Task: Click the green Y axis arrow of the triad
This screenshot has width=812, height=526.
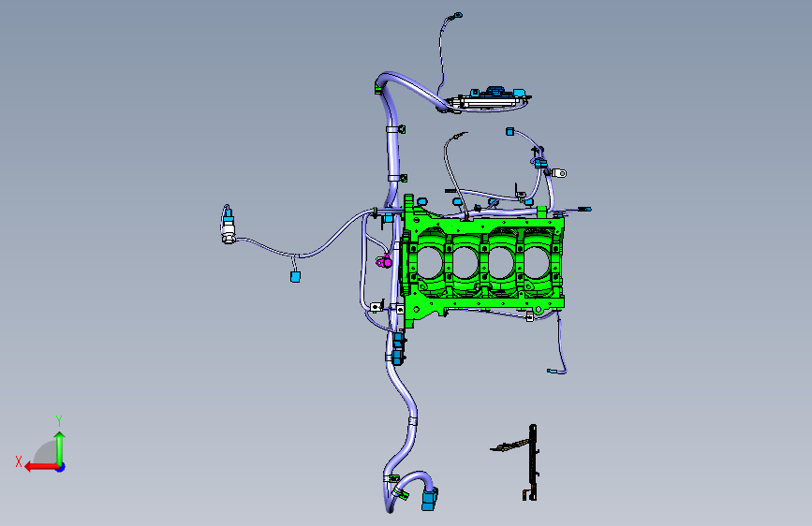Action: tap(60, 446)
